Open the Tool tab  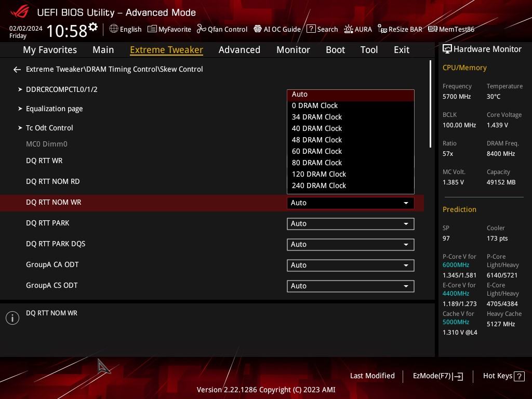click(x=369, y=50)
